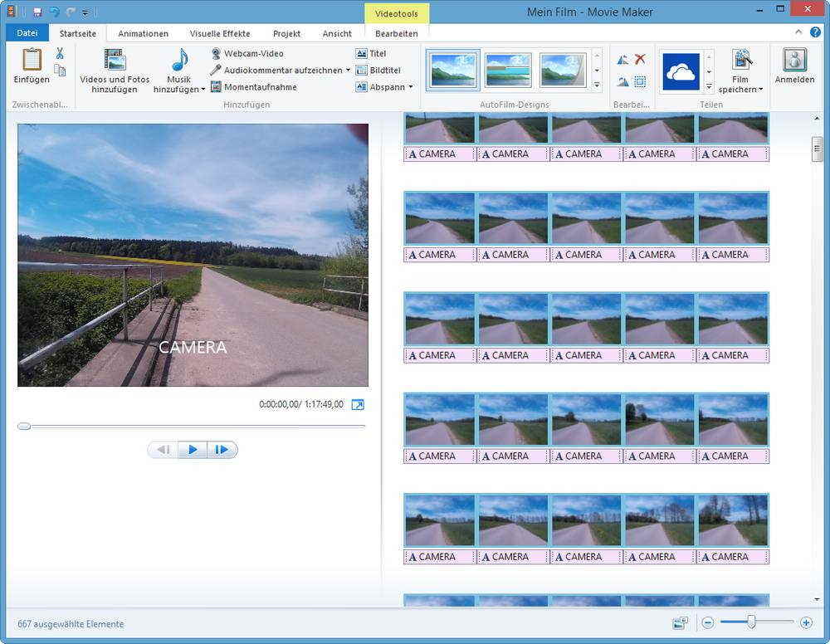Screen dimensions: 830x644
Task: Click the zoom slider handle in status bar
Action: [x=751, y=622]
